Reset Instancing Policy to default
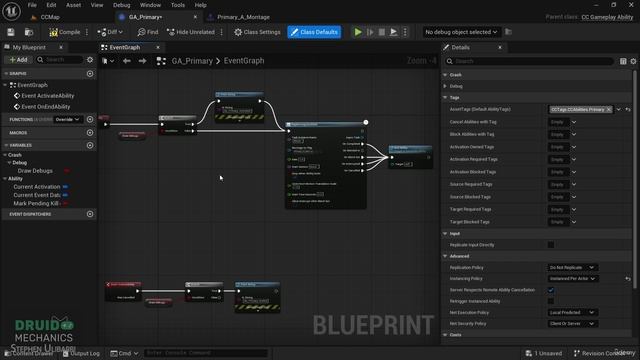 pos(628,279)
